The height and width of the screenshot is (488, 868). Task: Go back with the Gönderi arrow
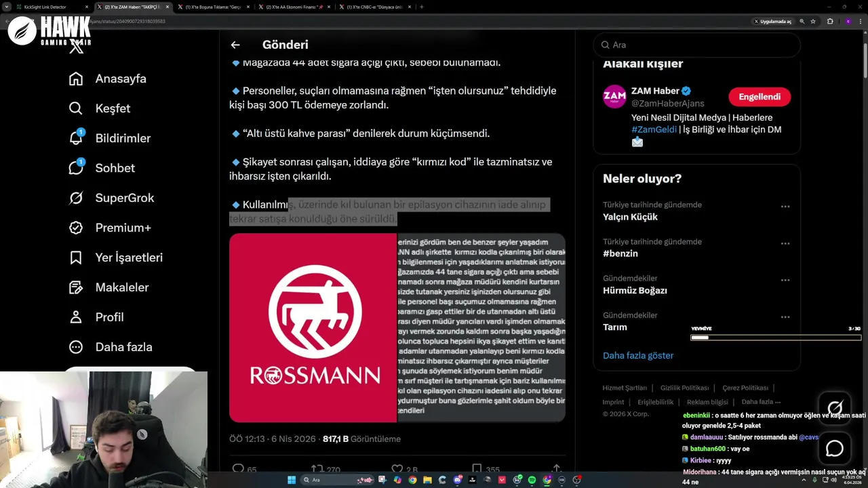[x=235, y=45]
